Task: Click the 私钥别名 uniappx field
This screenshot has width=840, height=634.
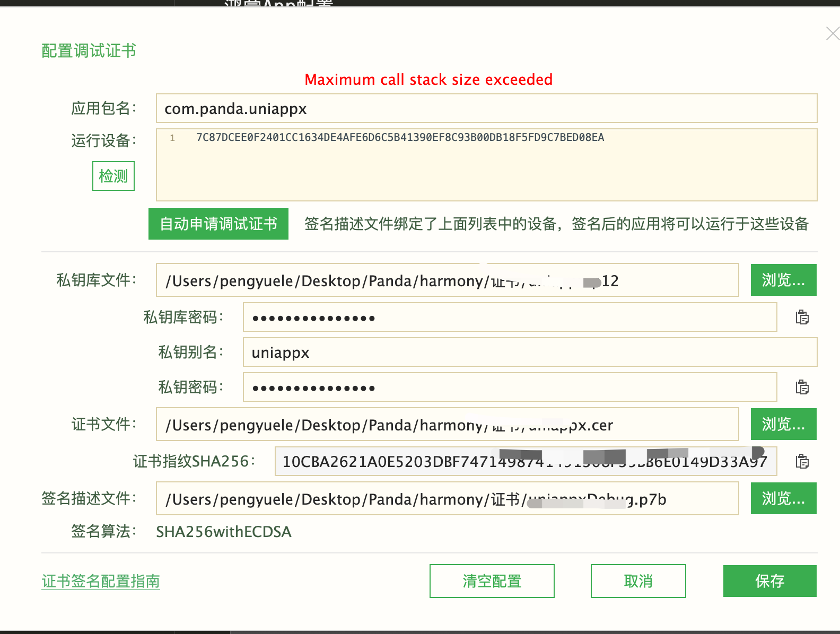Action: [530, 353]
